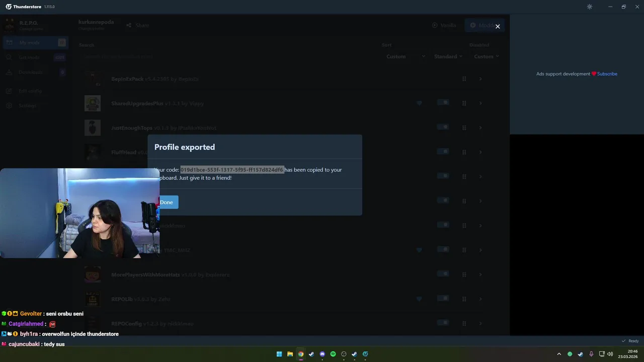Click the SharedUpgradesPlus heart donate icon
The width and height of the screenshot is (644, 362).
point(419,103)
